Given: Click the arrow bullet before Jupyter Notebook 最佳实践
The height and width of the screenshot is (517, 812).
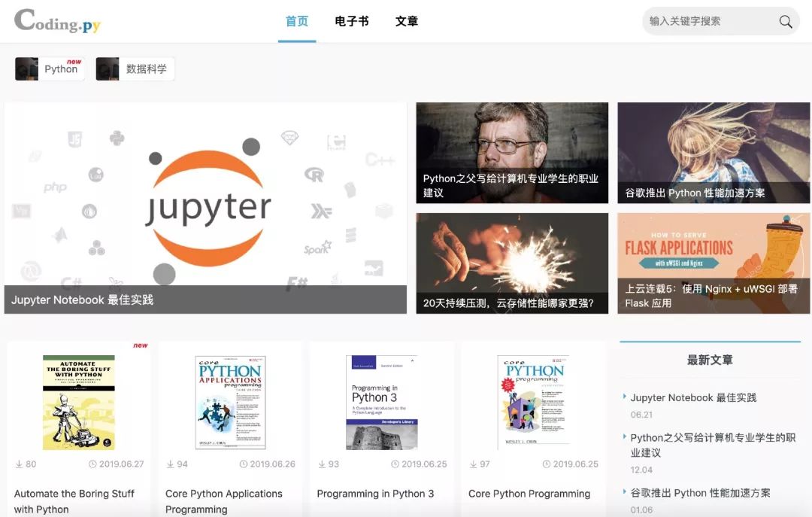Looking at the screenshot, I should pos(625,397).
